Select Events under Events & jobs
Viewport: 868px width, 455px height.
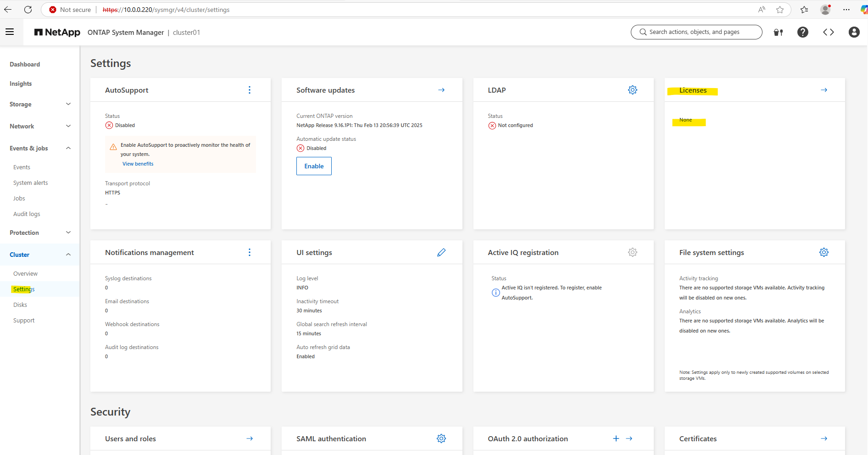(x=22, y=167)
